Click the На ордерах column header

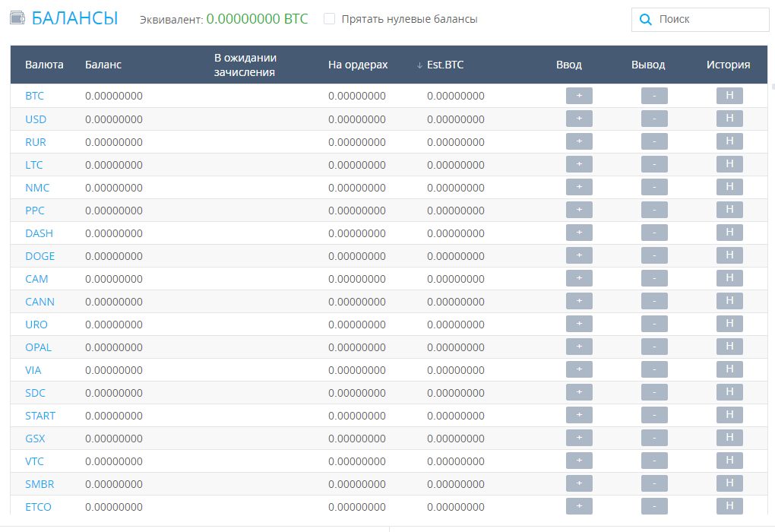click(358, 65)
